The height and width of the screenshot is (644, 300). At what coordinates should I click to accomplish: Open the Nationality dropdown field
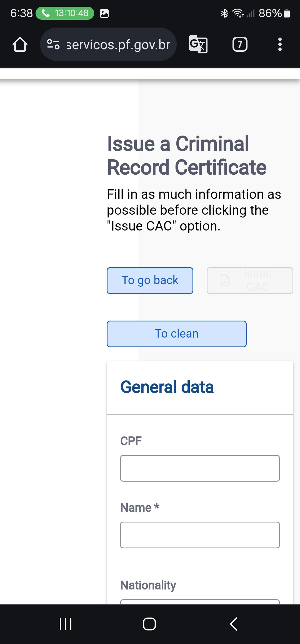(x=200, y=601)
